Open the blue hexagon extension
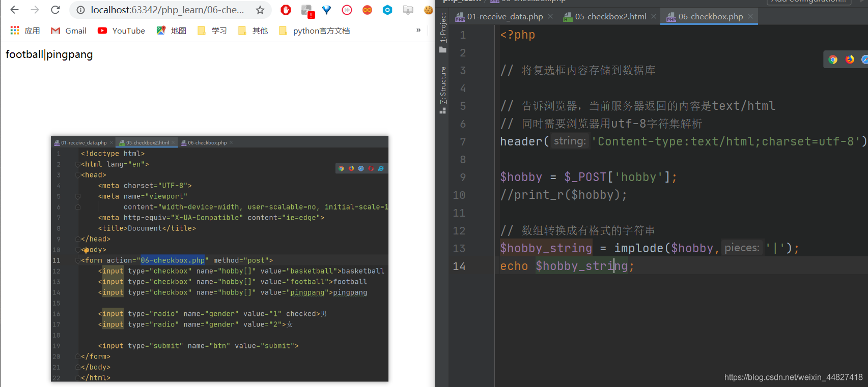868x387 pixels. (x=387, y=10)
